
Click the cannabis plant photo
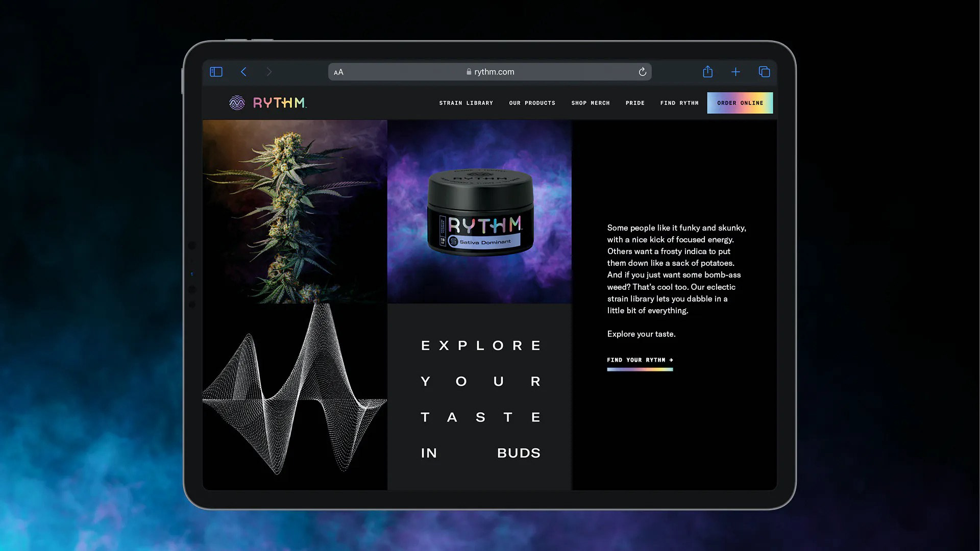pos(295,212)
